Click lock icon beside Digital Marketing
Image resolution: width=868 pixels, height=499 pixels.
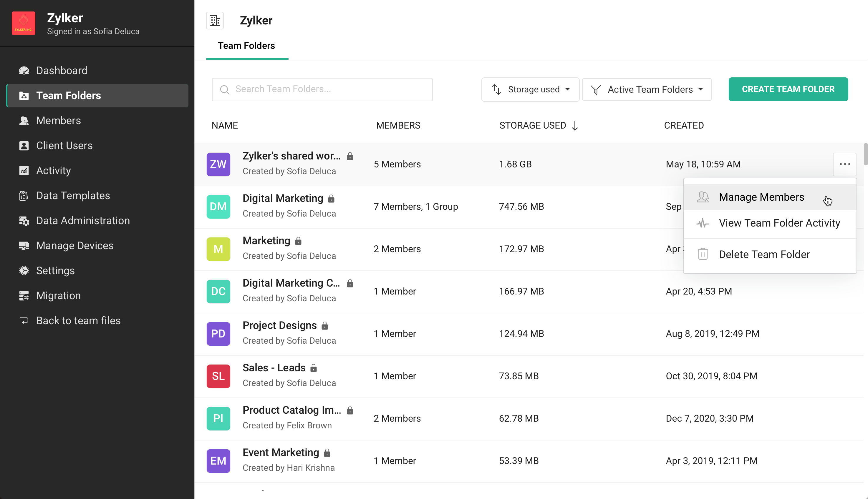pos(331,199)
